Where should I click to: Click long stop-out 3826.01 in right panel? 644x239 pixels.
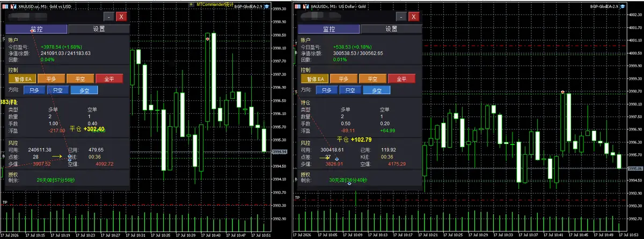[x=335, y=164]
